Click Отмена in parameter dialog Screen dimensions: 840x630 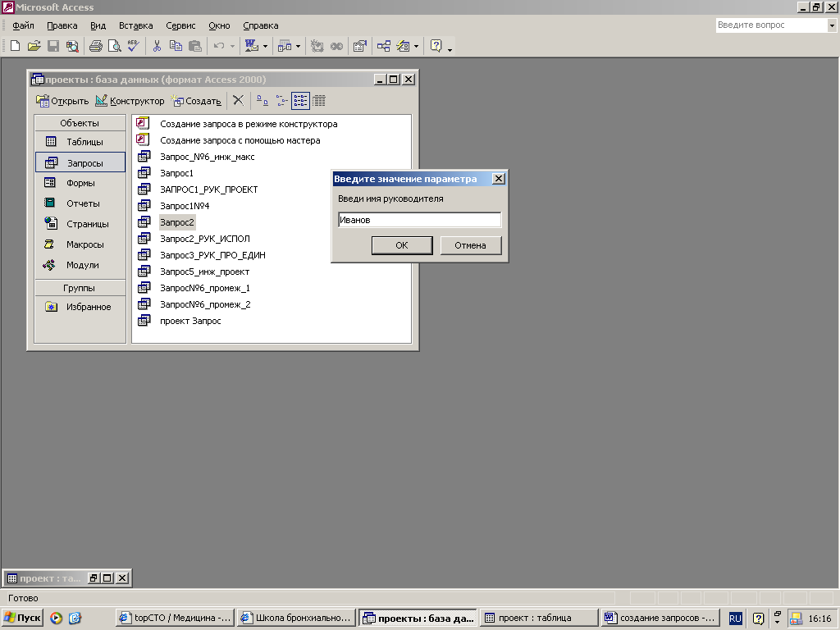click(470, 245)
